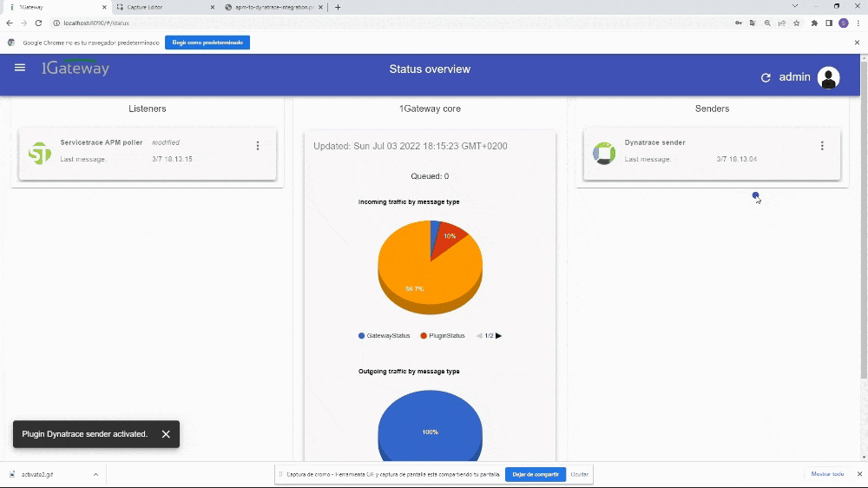
Task: Switch to the apm-to-dynatrace-integration tab
Action: click(x=273, y=7)
